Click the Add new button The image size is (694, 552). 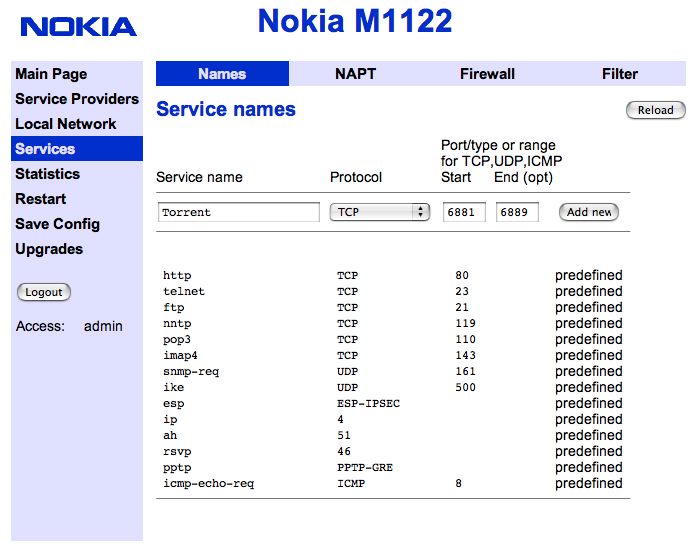589,212
